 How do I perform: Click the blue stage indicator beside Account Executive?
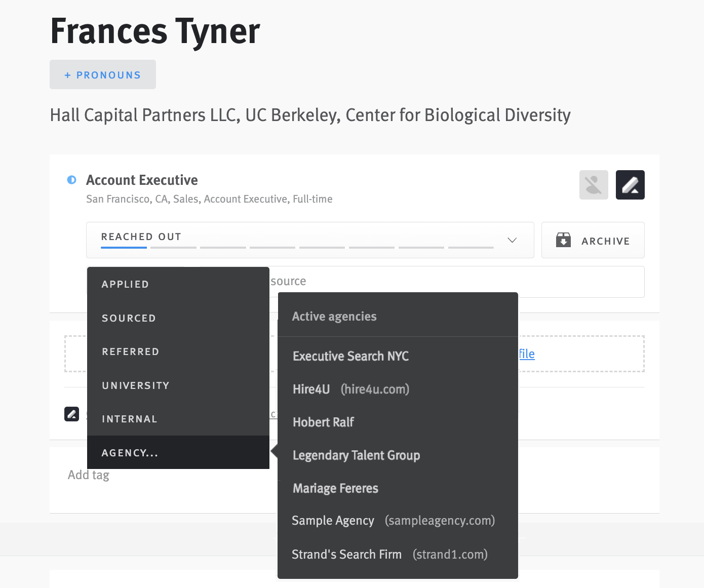(x=71, y=180)
